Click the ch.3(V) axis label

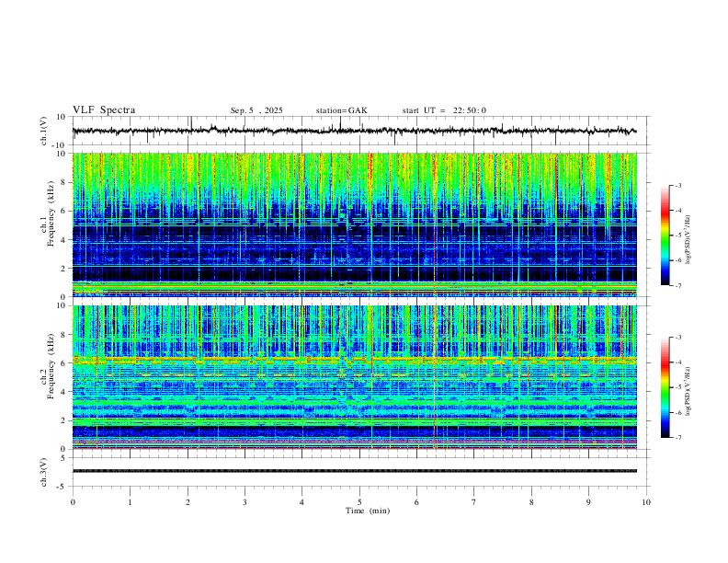[44, 472]
